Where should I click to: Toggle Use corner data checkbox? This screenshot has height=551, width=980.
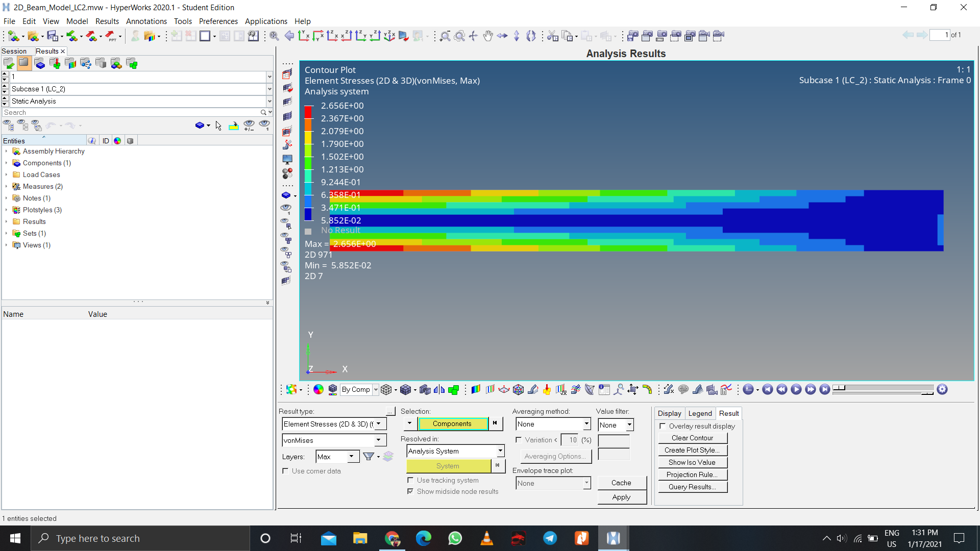(x=285, y=471)
